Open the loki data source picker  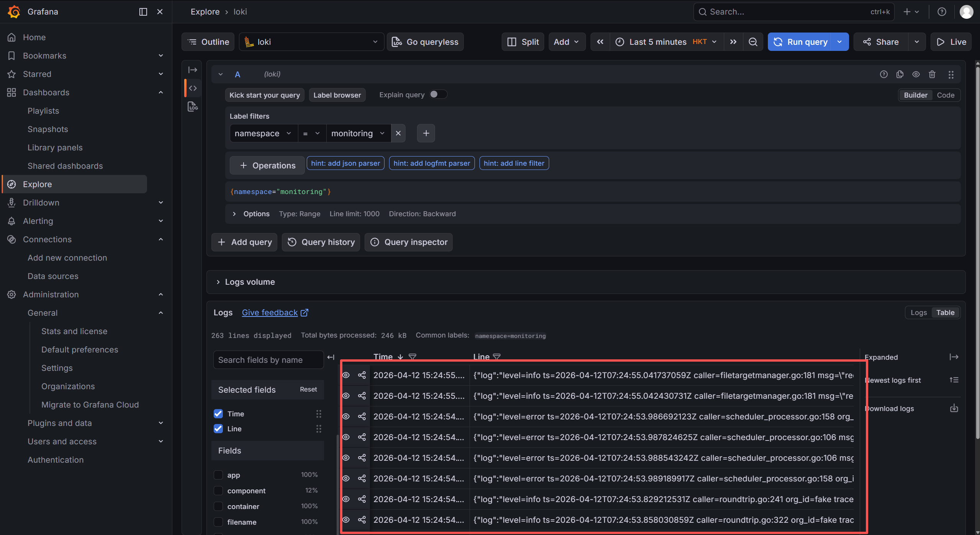coord(311,42)
